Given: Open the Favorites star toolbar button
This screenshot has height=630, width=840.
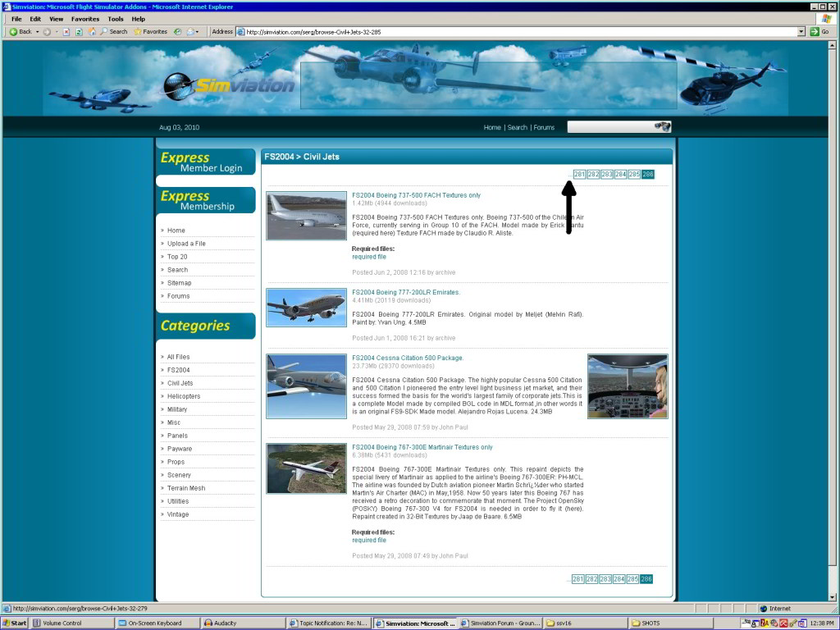Looking at the screenshot, I should point(151,32).
